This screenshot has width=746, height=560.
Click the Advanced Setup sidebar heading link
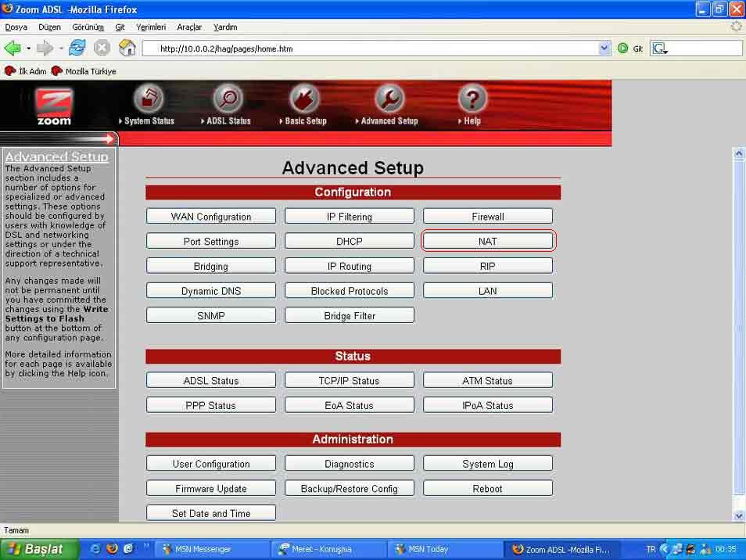(x=56, y=156)
